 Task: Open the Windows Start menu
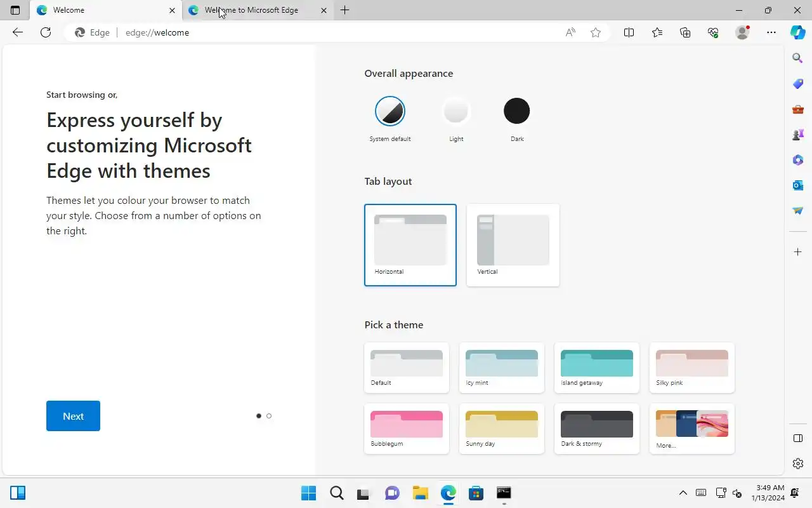309,493
